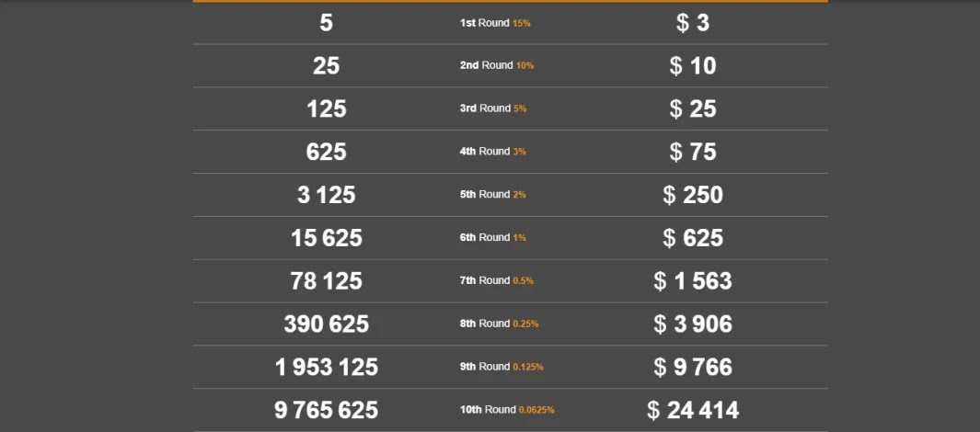Select the 1 953 125 count
The width and height of the screenshot is (980, 432).
[x=327, y=367]
